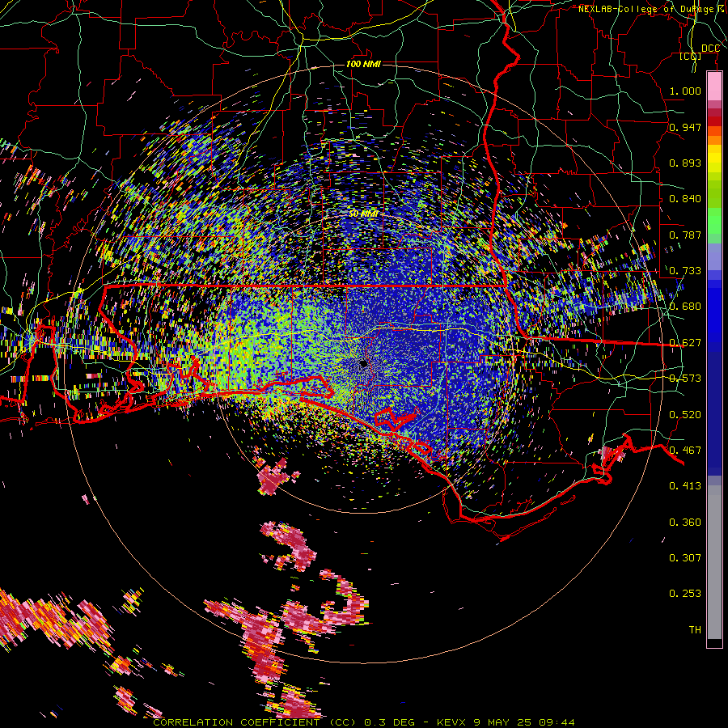Image resolution: width=728 pixels, height=728 pixels.
Task: Pick the pink swatch beside 1.000
Action: click(714, 86)
